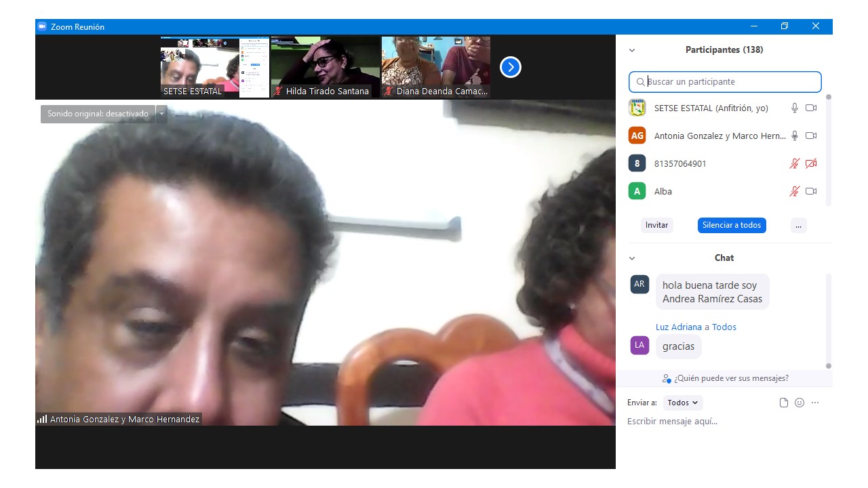Click Hilda Tirado Santana muted mic icon
Viewport: 868px width, 488px height.
point(278,91)
